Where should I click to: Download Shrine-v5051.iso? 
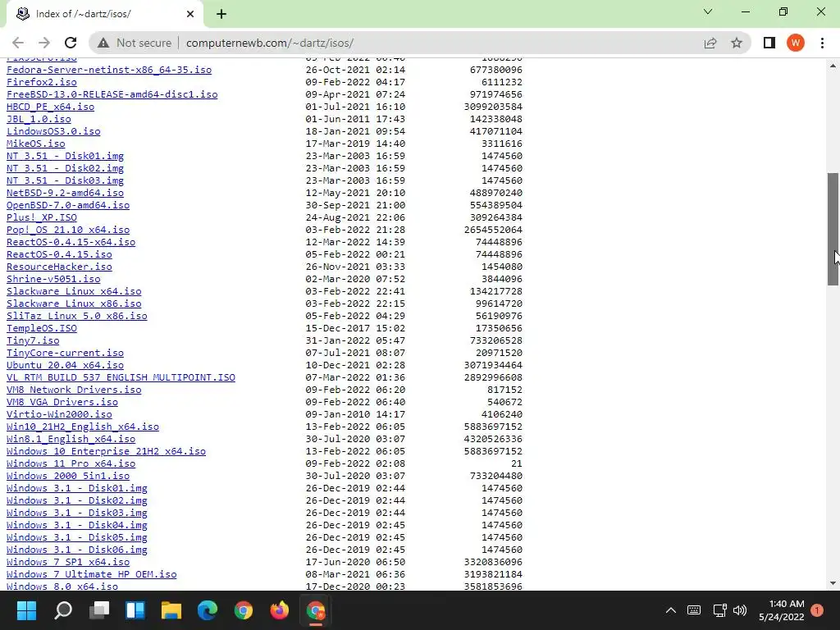pyautogui.click(x=53, y=279)
